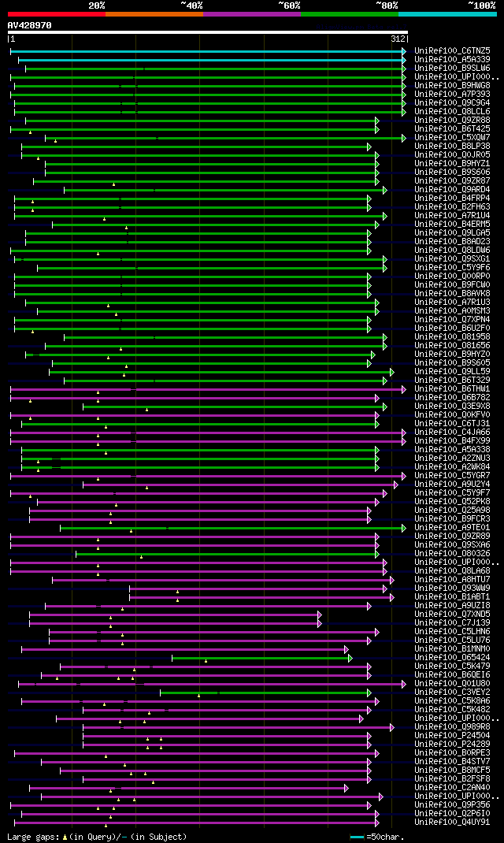Click the short green alignment bar of UniRef100_C3VEY2
This screenshot has height=843, width=504.
[266, 693]
